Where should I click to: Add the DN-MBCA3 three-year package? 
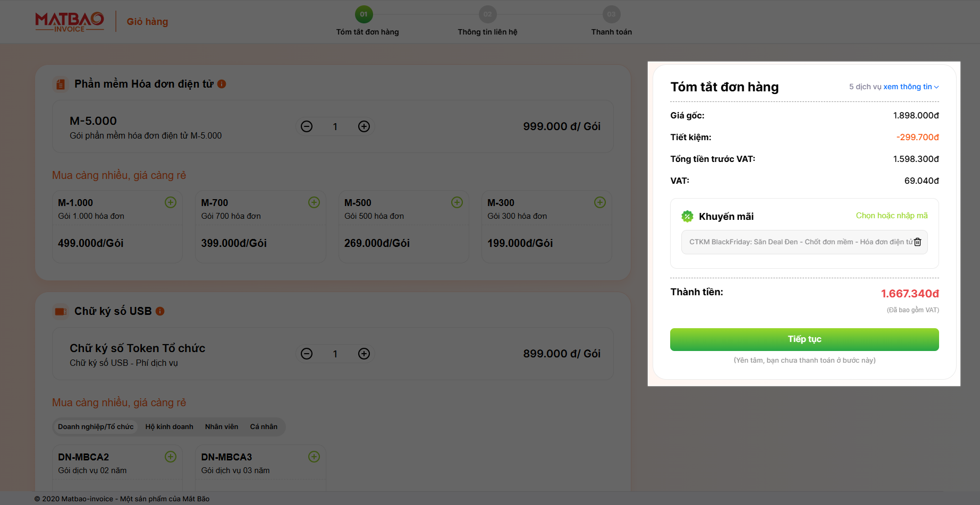[x=314, y=457]
